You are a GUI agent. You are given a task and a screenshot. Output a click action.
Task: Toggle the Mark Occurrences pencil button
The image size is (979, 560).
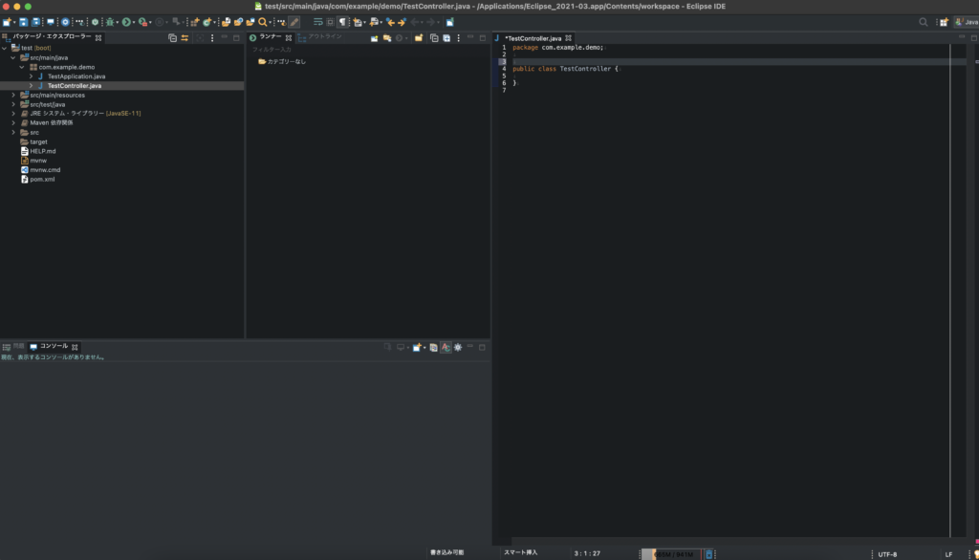pos(294,22)
